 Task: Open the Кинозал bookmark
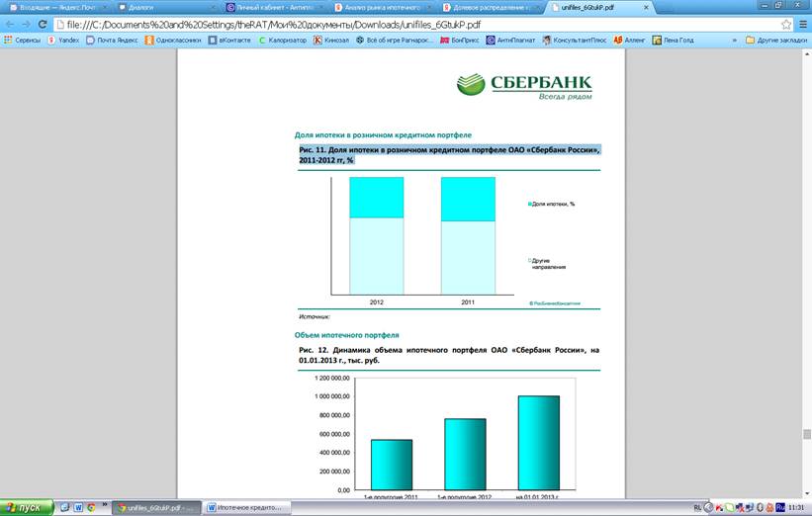(331, 40)
